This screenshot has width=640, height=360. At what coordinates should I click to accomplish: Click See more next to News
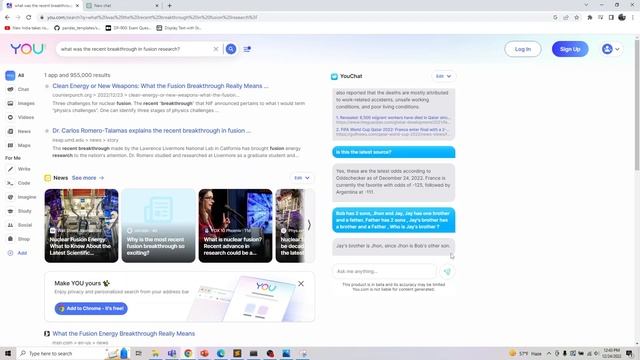[x=88, y=178]
